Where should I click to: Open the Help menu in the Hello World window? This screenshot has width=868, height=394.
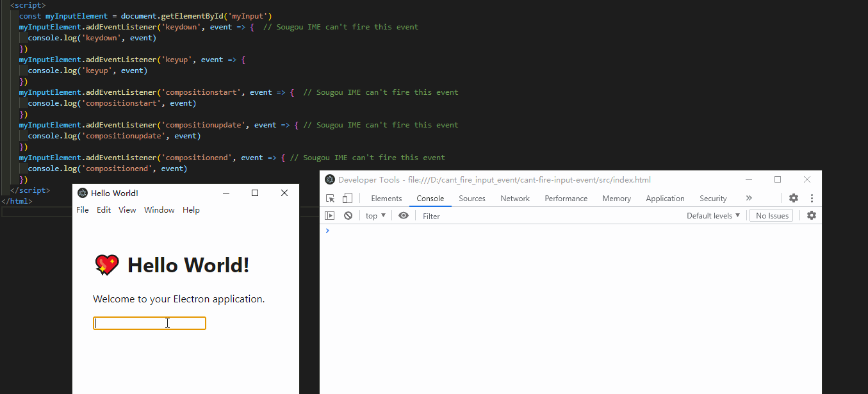click(x=191, y=210)
